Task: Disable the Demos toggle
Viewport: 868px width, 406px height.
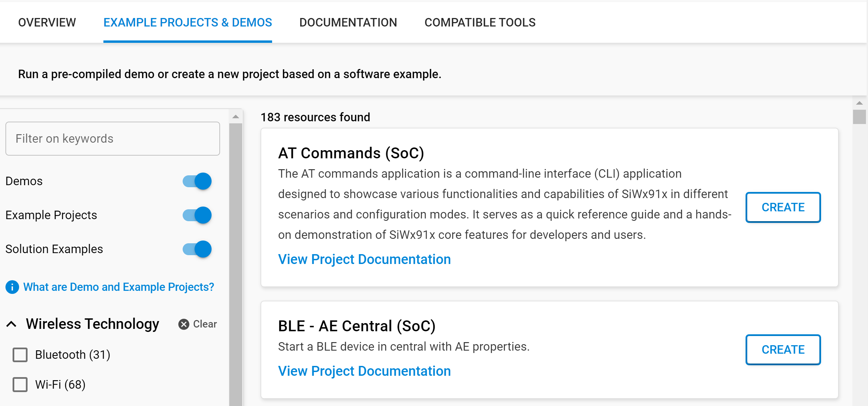Action: coord(197,181)
